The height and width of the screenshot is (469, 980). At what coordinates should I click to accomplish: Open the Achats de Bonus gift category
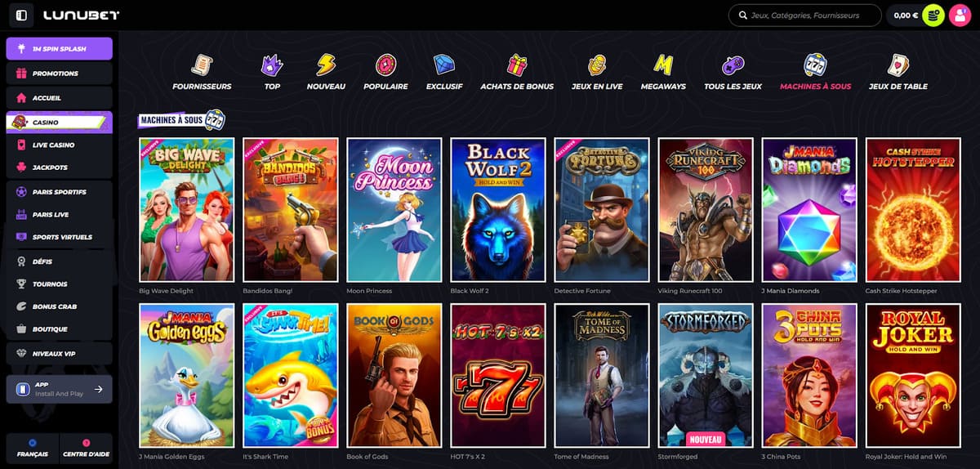click(517, 65)
